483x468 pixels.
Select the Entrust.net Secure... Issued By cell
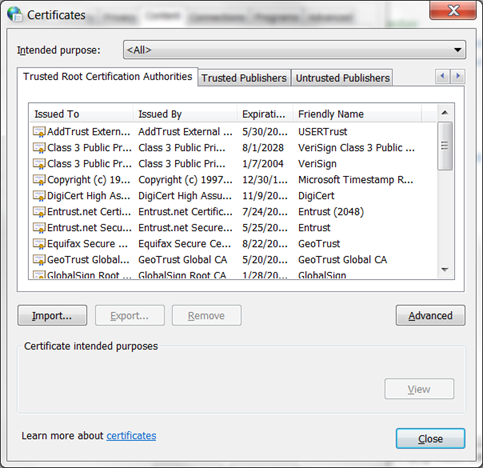tap(185, 228)
